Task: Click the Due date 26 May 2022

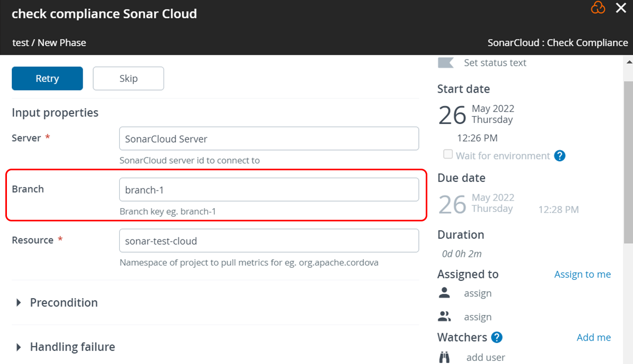Action: click(x=476, y=204)
